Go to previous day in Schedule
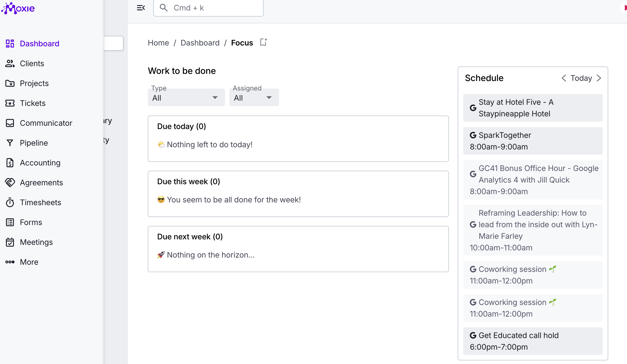 pyautogui.click(x=564, y=78)
